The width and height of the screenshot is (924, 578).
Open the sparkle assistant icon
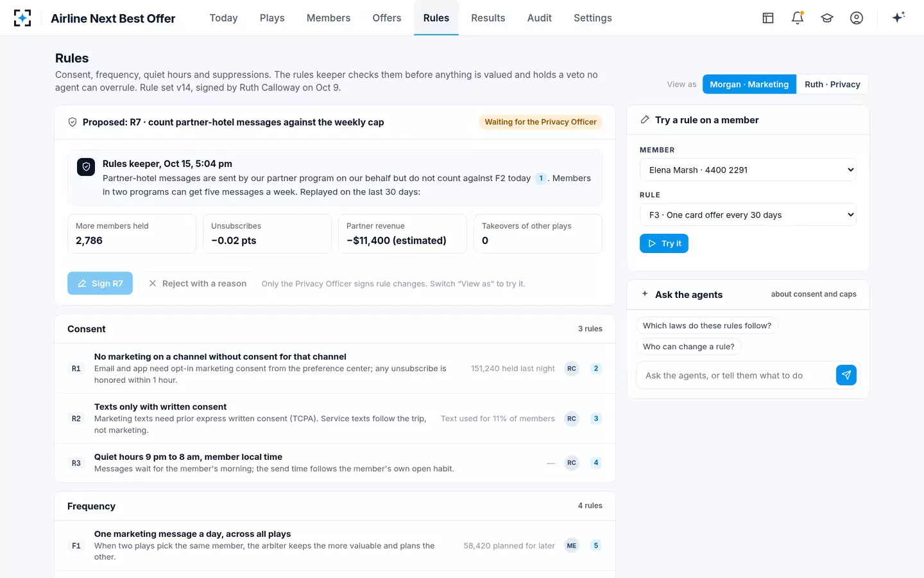898,17
